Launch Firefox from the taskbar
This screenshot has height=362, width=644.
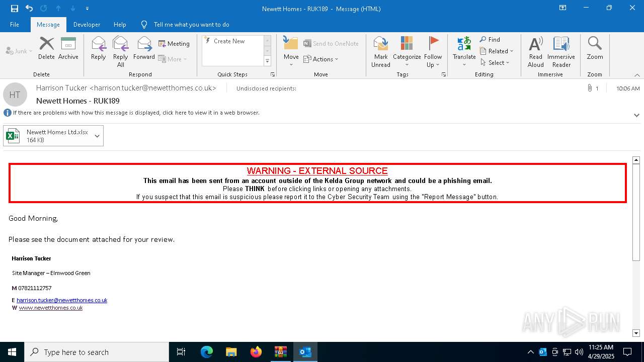[256, 352]
